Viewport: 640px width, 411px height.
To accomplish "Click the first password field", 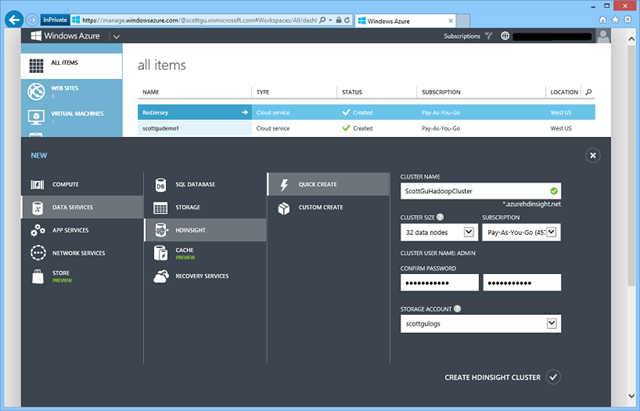I will click(x=439, y=282).
